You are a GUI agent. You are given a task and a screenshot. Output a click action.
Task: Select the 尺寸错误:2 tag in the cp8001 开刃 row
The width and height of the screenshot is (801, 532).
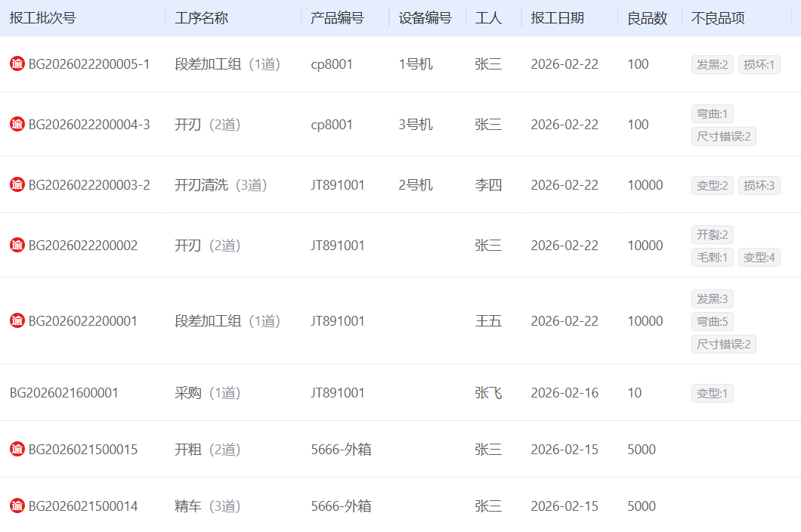pyautogui.click(x=723, y=137)
